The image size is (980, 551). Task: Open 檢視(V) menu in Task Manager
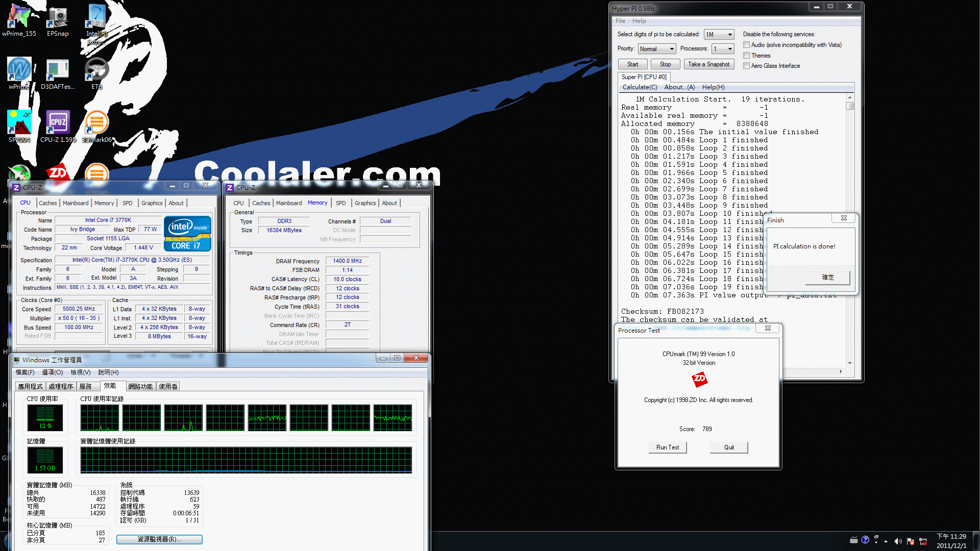81,372
